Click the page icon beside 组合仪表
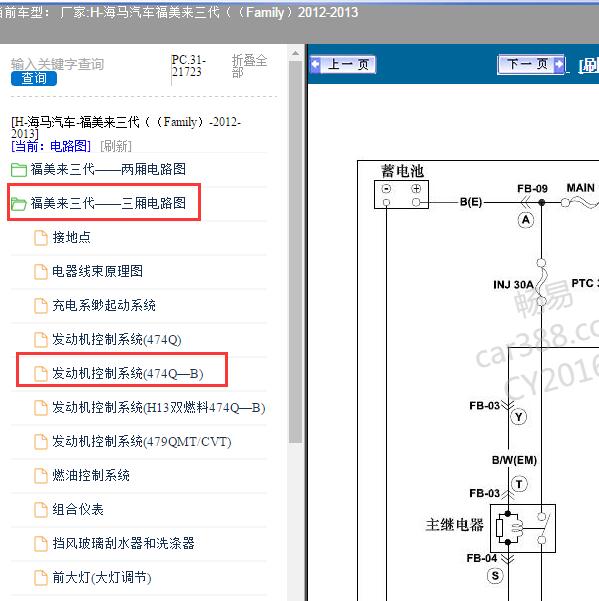The width and height of the screenshot is (599, 601). pyautogui.click(x=41, y=510)
